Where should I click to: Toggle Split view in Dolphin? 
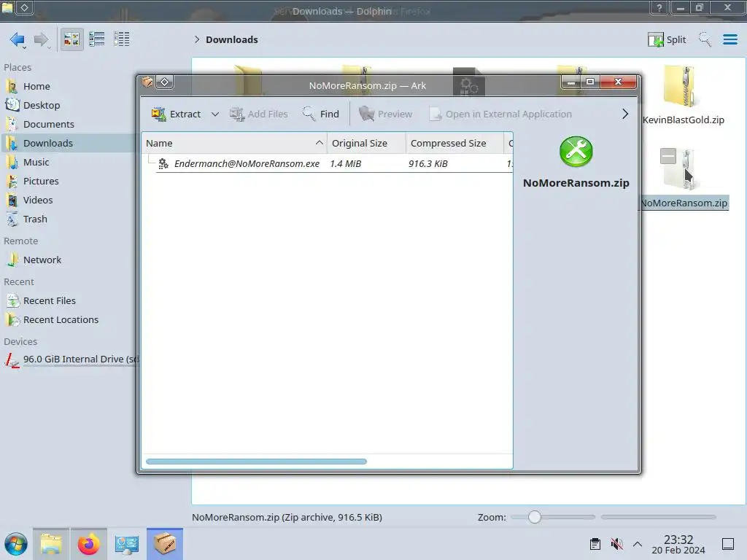click(x=667, y=39)
